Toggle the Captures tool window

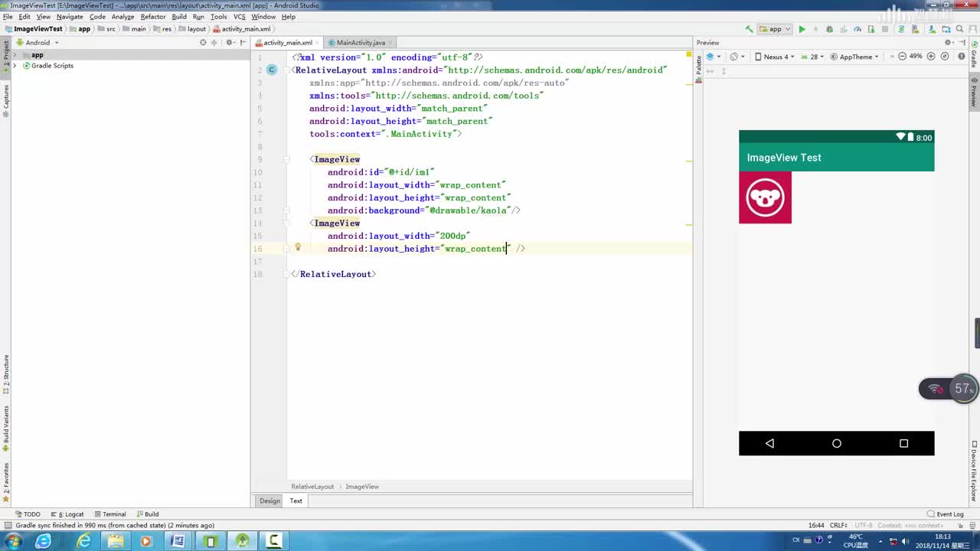5,100
